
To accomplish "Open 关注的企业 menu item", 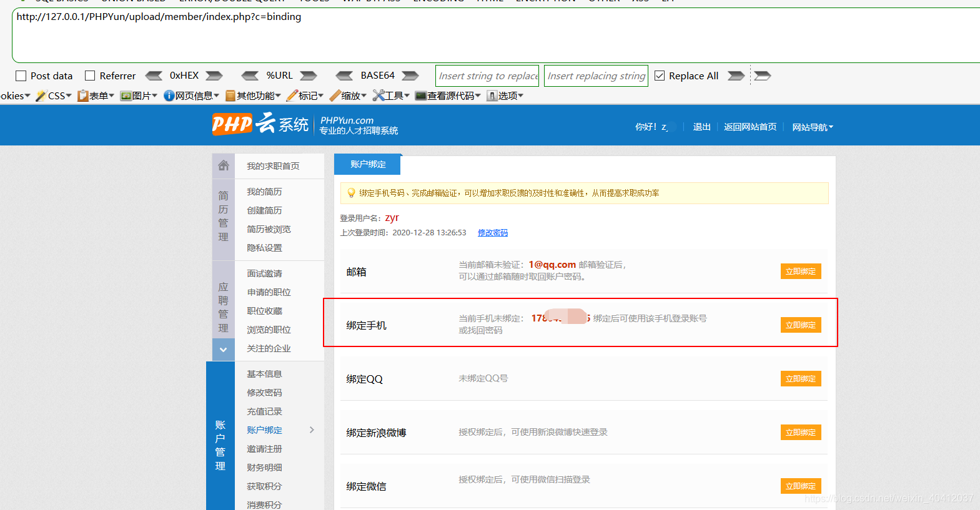I will 269,348.
